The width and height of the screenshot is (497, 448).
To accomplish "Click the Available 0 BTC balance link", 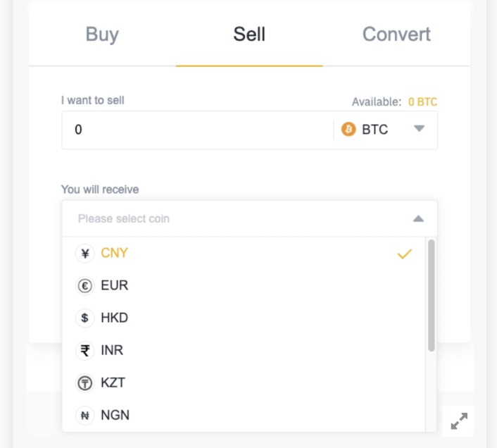I will (x=422, y=101).
